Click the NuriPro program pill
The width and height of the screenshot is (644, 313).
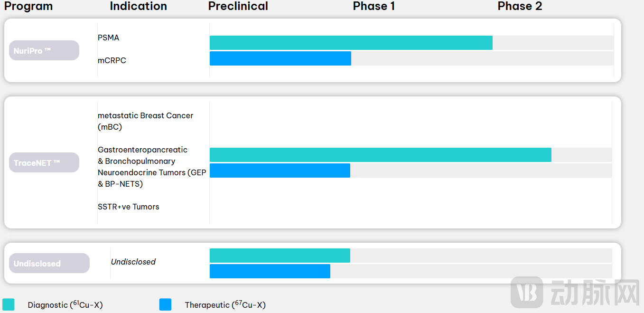tap(44, 50)
